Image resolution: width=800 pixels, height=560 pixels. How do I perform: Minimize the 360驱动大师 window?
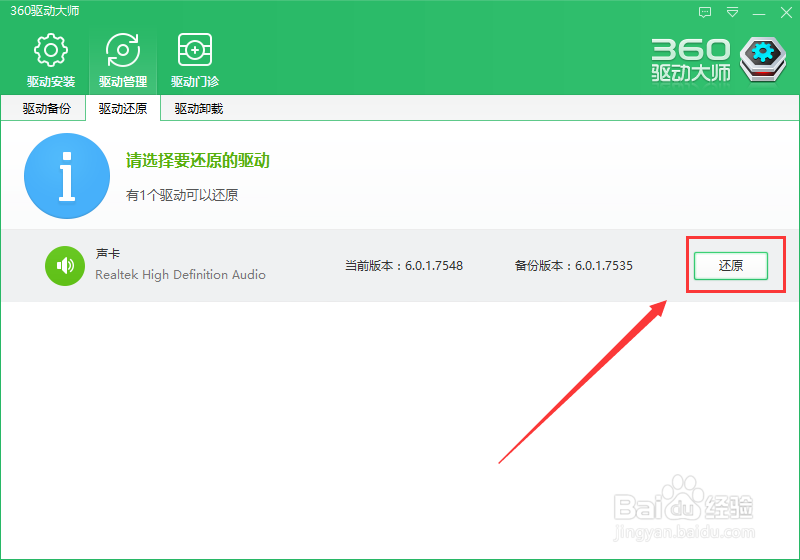pos(759,13)
